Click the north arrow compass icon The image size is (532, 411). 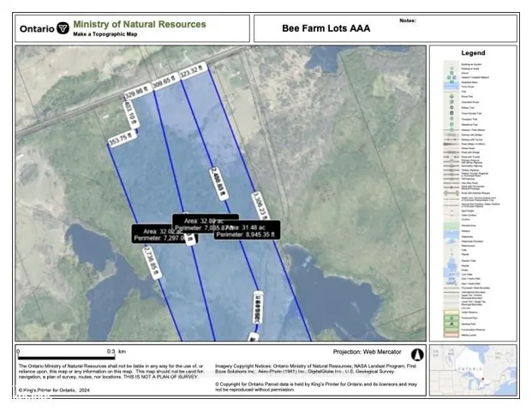coord(417,354)
